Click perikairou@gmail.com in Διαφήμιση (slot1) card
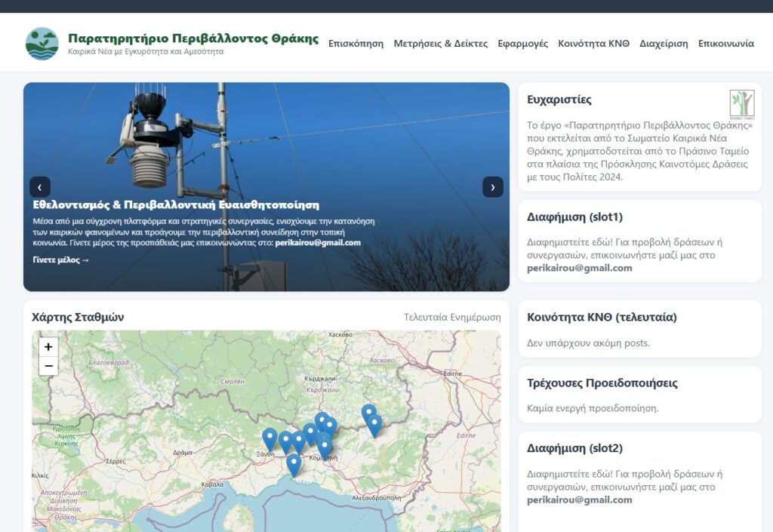 (579, 268)
